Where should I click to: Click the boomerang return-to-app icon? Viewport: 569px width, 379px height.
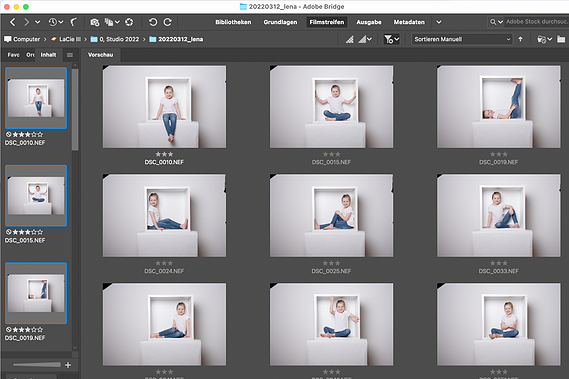73,22
